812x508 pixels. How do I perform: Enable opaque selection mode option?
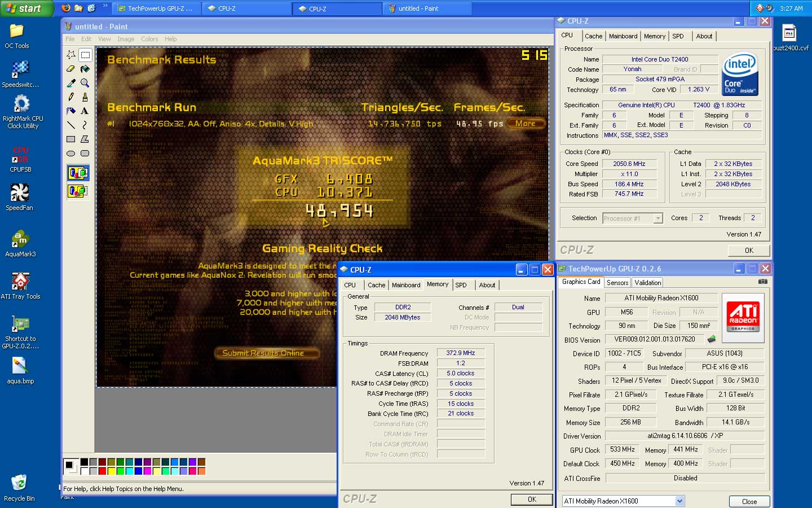[x=78, y=173]
